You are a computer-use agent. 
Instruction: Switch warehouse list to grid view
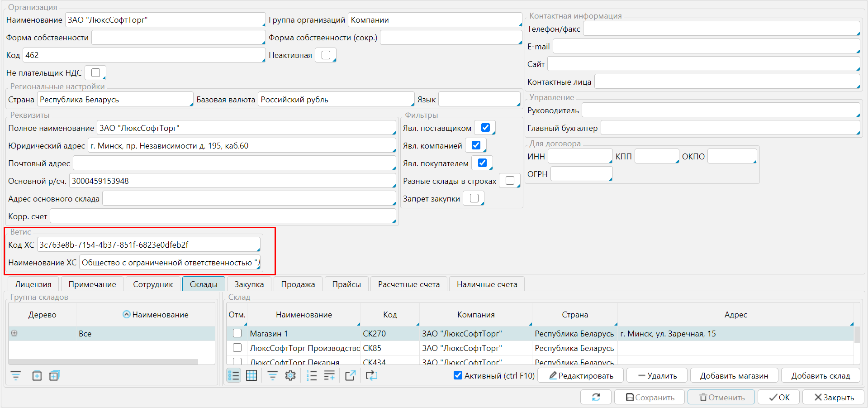[x=251, y=375]
